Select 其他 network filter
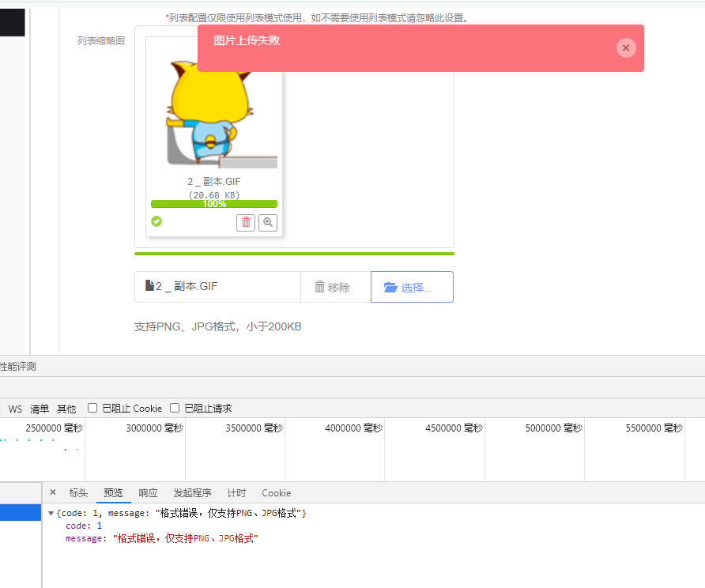 click(x=66, y=409)
